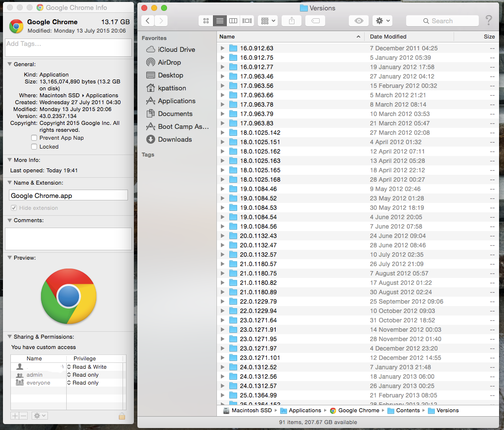The width and height of the screenshot is (504, 430).
Task: Enable Prevent App Nap checkbox
Action: pyautogui.click(x=34, y=138)
